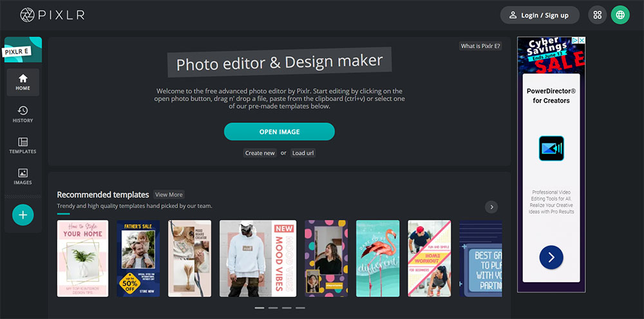Select the Best Games to Play template
Screen dimensions: 644x319
[x=480, y=258]
